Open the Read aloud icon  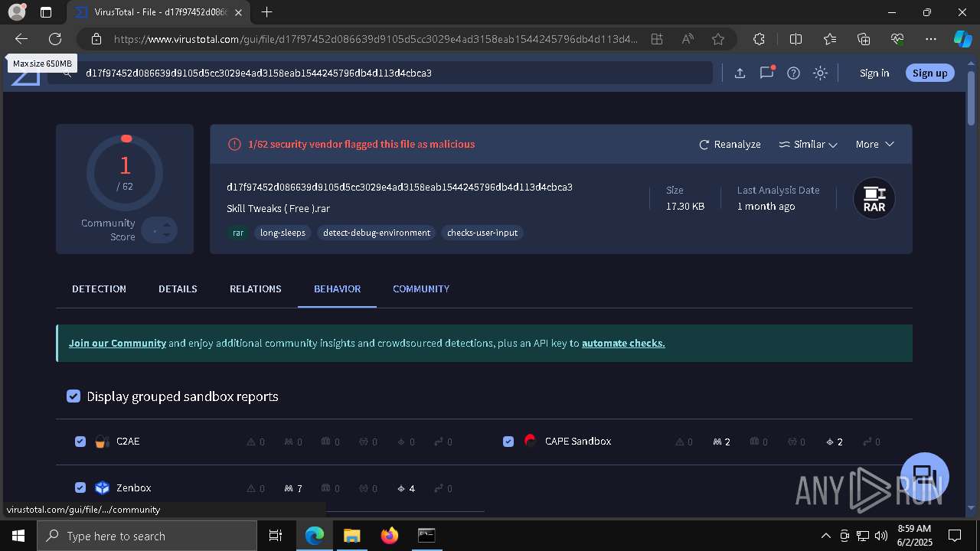click(x=688, y=39)
